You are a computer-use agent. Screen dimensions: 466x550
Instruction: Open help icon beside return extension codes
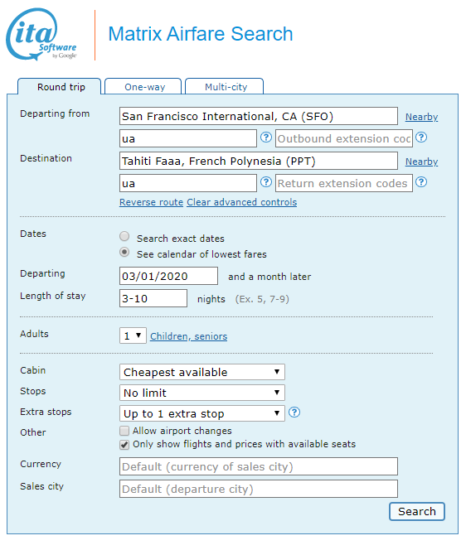tap(421, 182)
